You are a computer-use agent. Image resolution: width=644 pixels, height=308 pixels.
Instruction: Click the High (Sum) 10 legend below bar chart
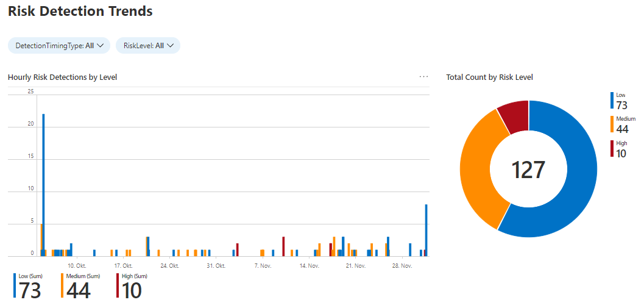click(132, 286)
